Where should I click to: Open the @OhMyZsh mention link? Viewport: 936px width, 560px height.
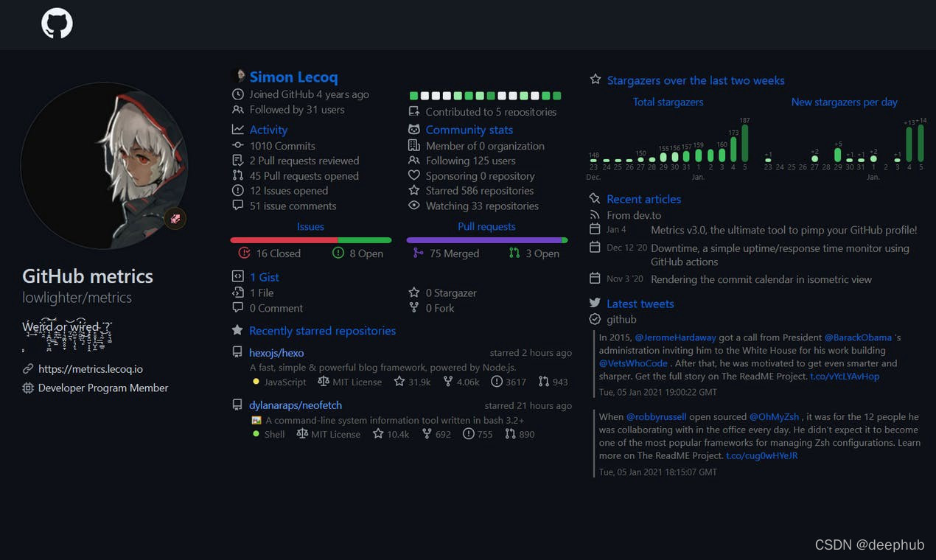coord(775,417)
